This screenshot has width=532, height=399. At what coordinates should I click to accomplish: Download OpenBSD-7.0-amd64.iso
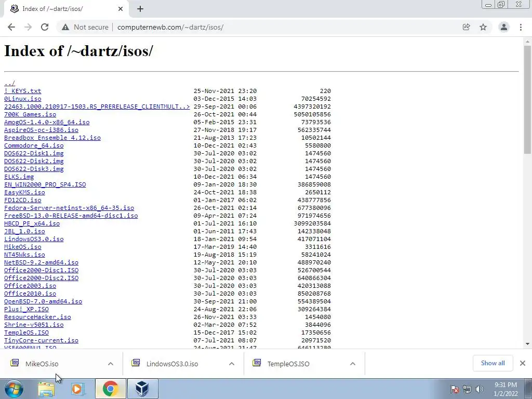pyautogui.click(x=43, y=302)
